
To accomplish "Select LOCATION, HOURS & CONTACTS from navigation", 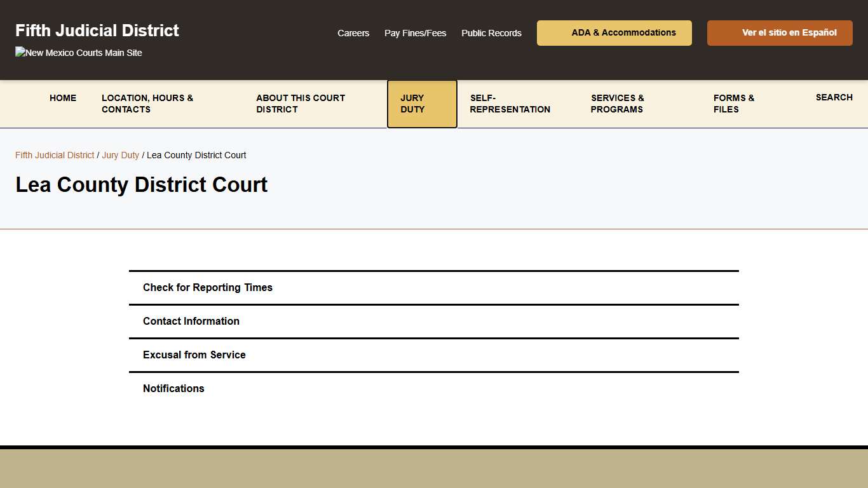I will [147, 104].
